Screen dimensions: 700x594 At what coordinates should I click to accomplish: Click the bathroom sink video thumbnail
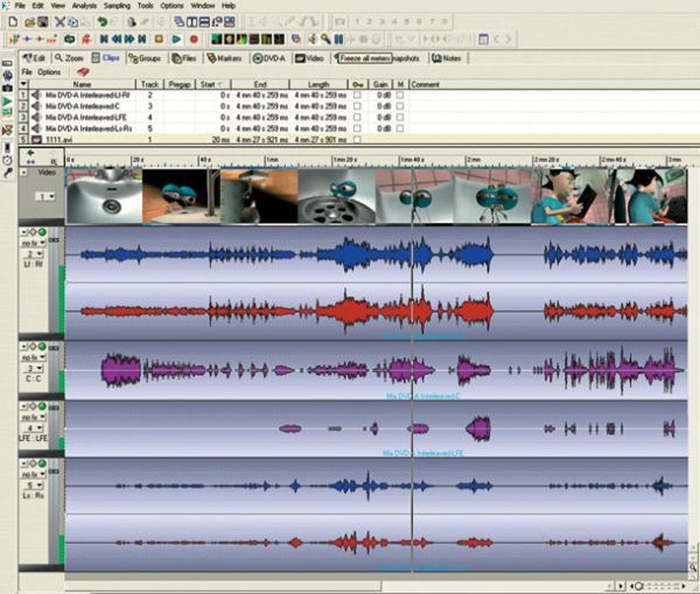(103, 196)
